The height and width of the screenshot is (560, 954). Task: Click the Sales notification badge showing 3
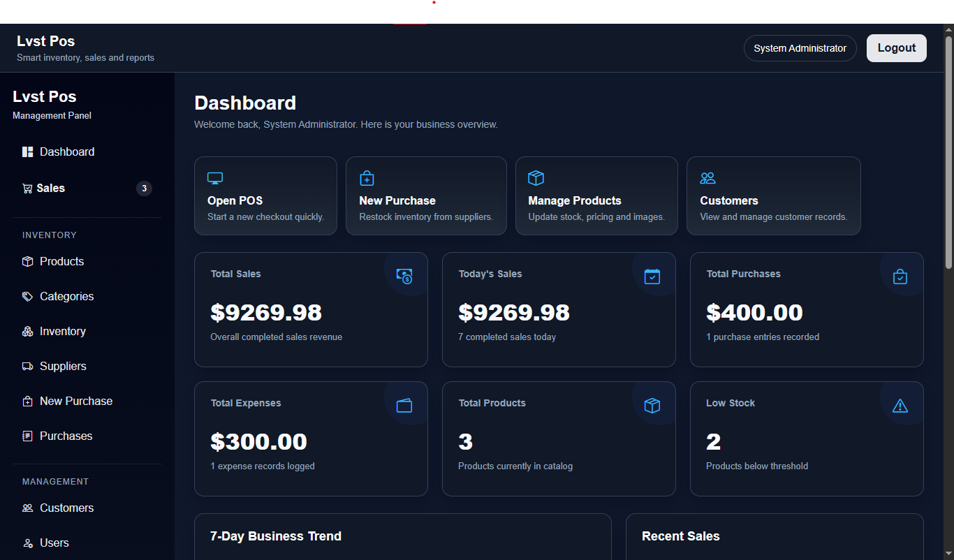(144, 188)
